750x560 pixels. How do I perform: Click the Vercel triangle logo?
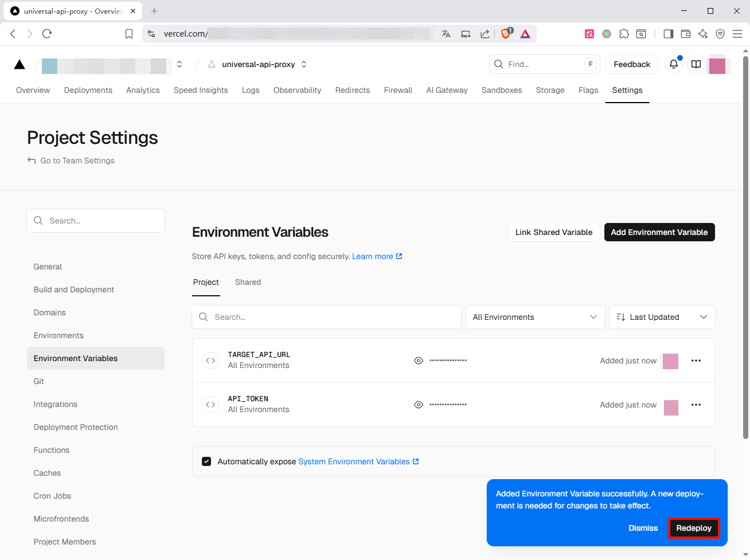pyautogui.click(x=19, y=64)
